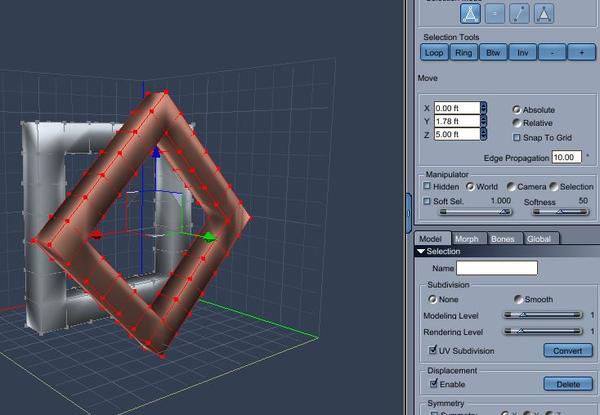Click the Delete displacement button
This screenshot has width=600, height=415.
point(568,384)
